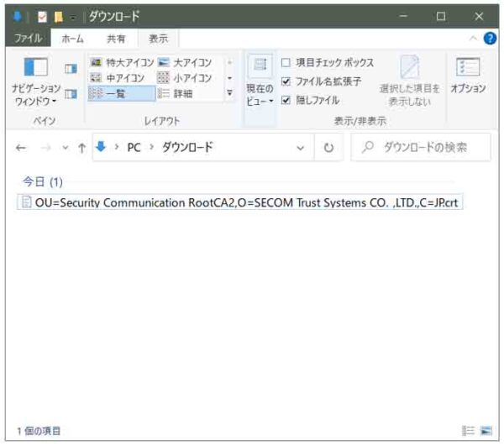Select extra large icons (特大アイコン) layout
The width and height of the screenshot is (504, 446).
[122, 63]
